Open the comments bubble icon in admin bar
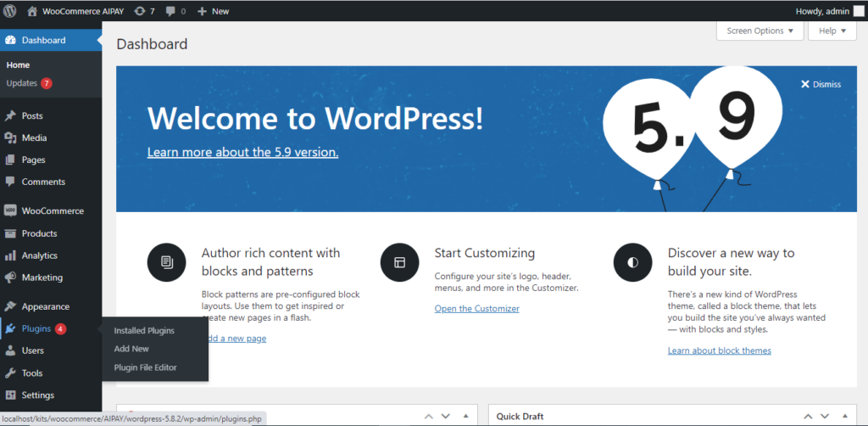This screenshot has width=868, height=426. point(171,11)
